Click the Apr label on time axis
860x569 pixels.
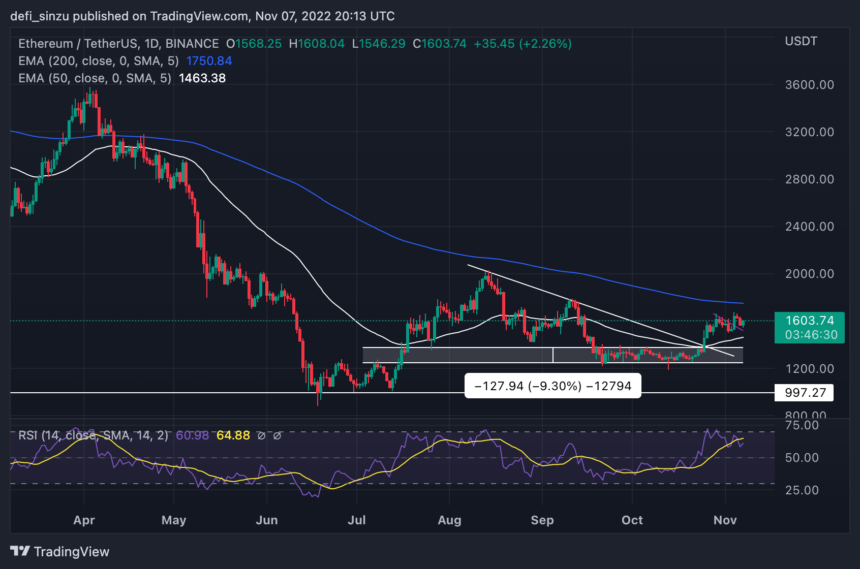(x=82, y=521)
